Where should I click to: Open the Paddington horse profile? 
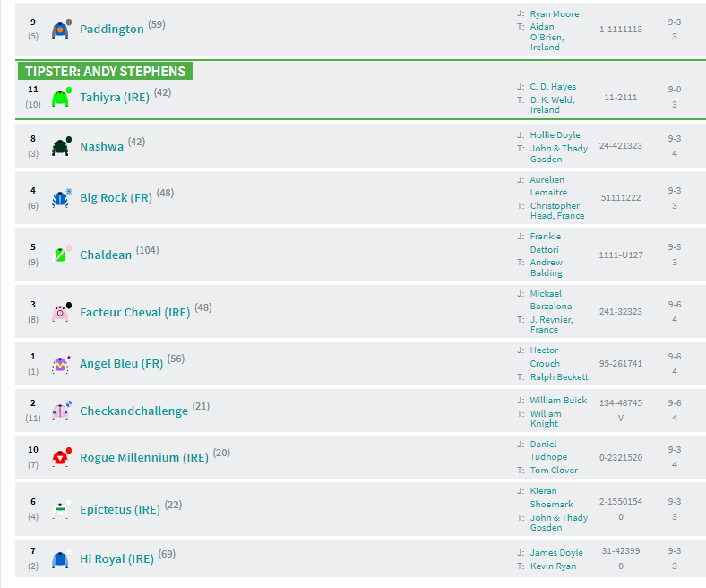112,30
